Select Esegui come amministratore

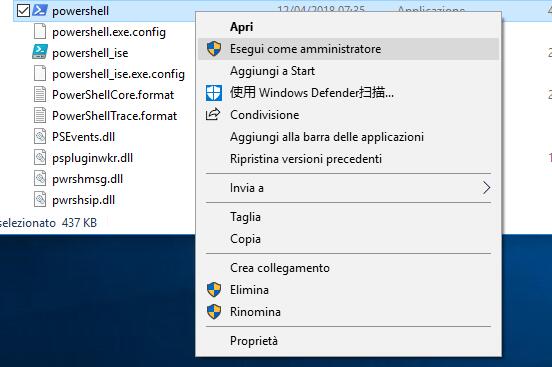[349, 49]
